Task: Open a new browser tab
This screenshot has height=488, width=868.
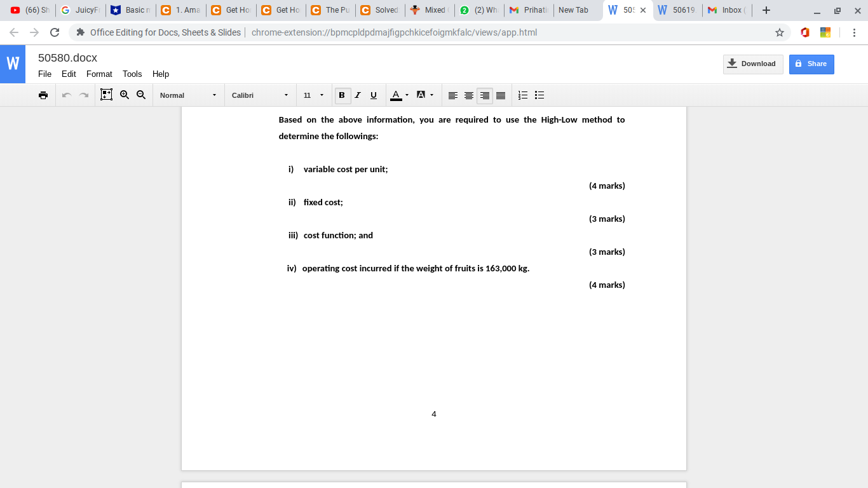Action: [x=766, y=10]
